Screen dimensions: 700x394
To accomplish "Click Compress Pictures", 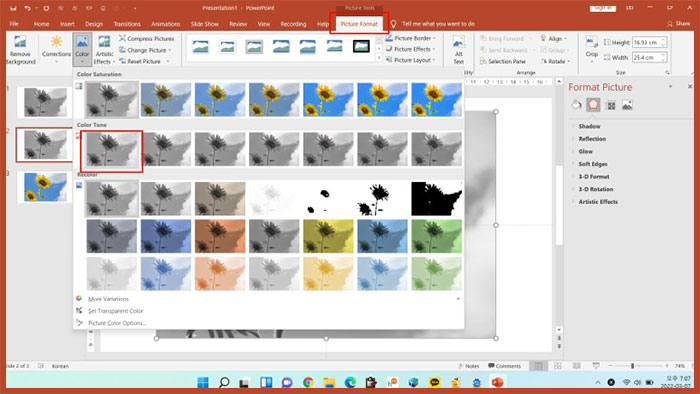I will click(x=146, y=39).
